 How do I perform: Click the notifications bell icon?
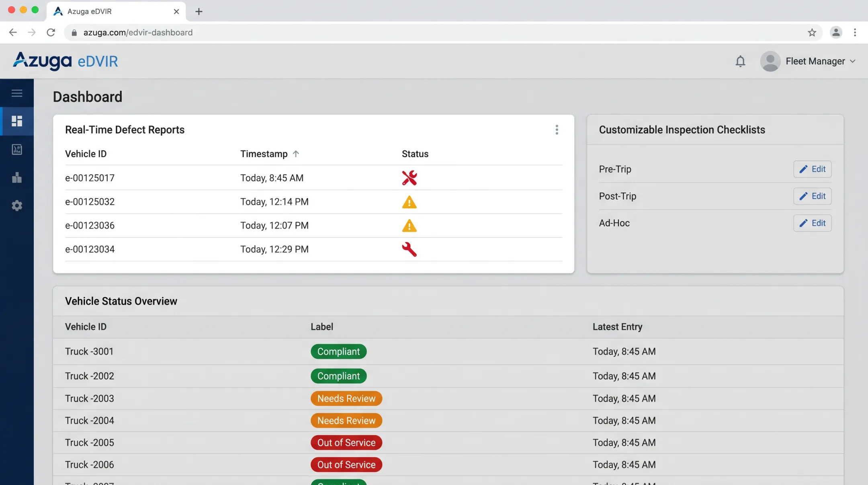pos(740,61)
